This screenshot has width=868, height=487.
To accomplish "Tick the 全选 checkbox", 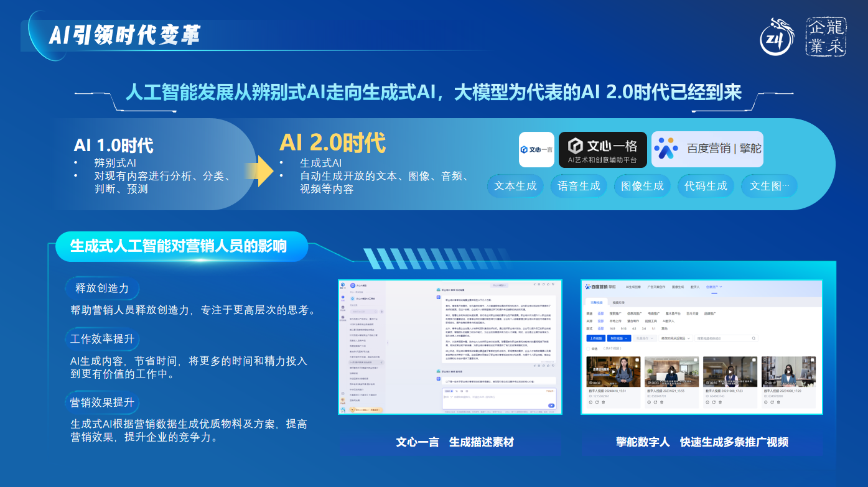I will click(587, 349).
